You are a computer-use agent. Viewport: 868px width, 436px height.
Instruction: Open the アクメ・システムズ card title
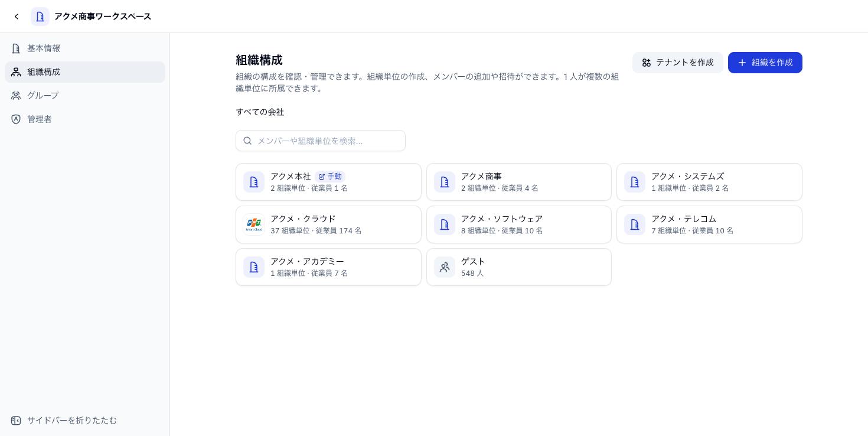[687, 177]
